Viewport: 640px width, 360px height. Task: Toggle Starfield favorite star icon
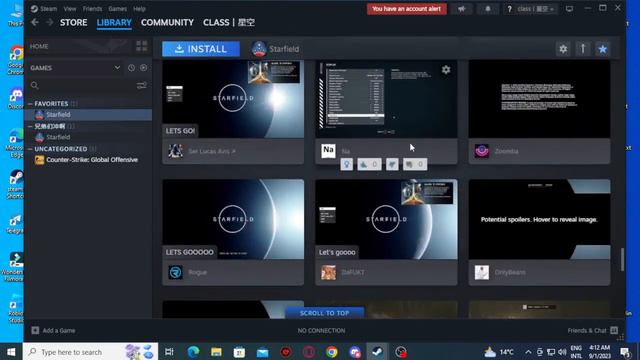point(602,49)
